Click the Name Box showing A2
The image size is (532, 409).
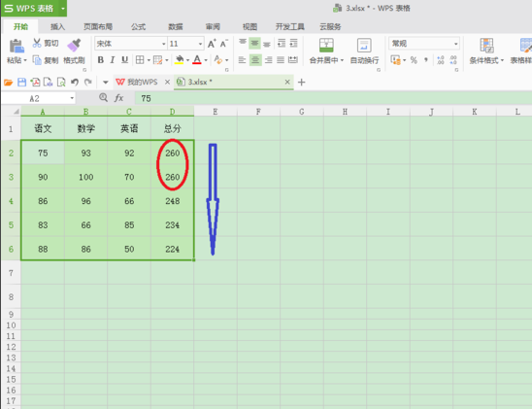click(38, 98)
